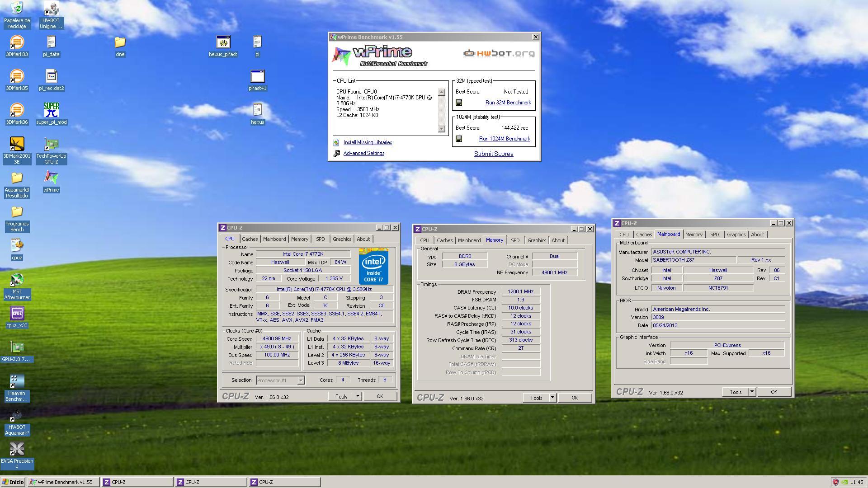The height and width of the screenshot is (488, 868).
Task: Open About tab in CPU-Z CPU window
Action: [363, 239]
